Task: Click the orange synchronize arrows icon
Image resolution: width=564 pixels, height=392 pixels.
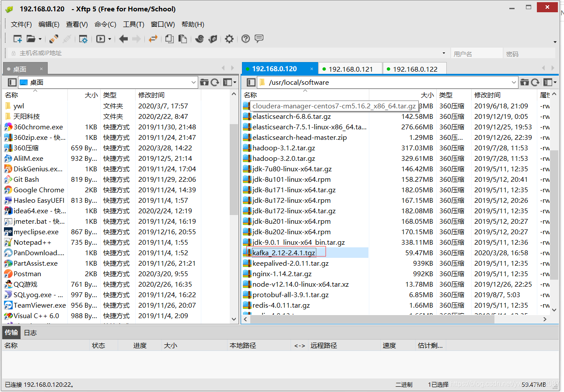Action: pos(153,39)
